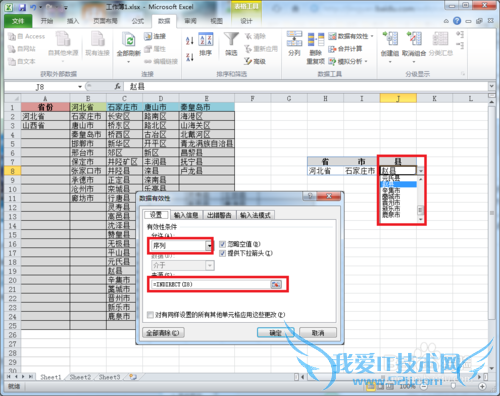
Task: Toggle the 忽略空值 checkbox
Action: 223,244
